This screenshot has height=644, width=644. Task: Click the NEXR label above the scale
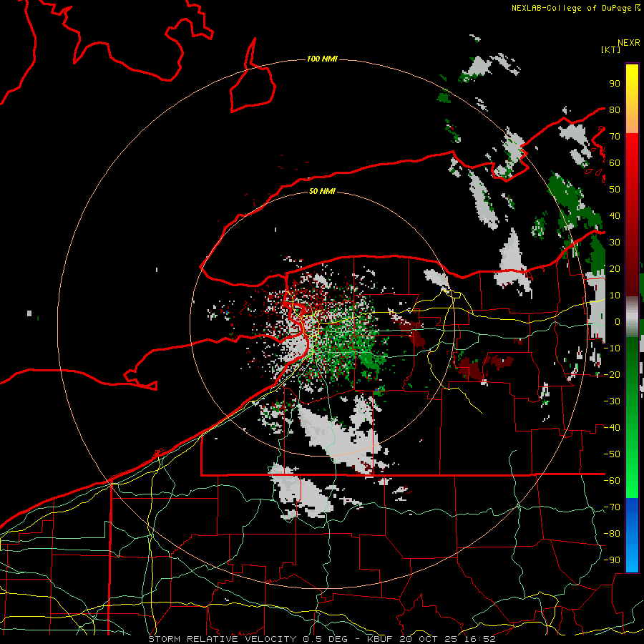tap(628, 43)
